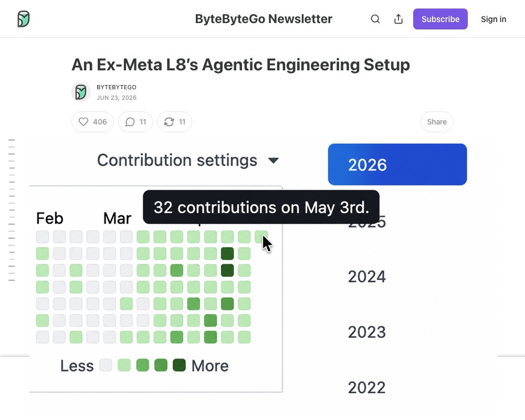Click the heart icon on like button
The width and height of the screenshot is (525, 420).
[83, 122]
